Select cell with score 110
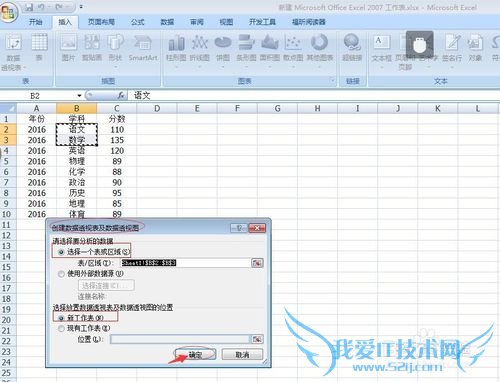 tap(117, 129)
